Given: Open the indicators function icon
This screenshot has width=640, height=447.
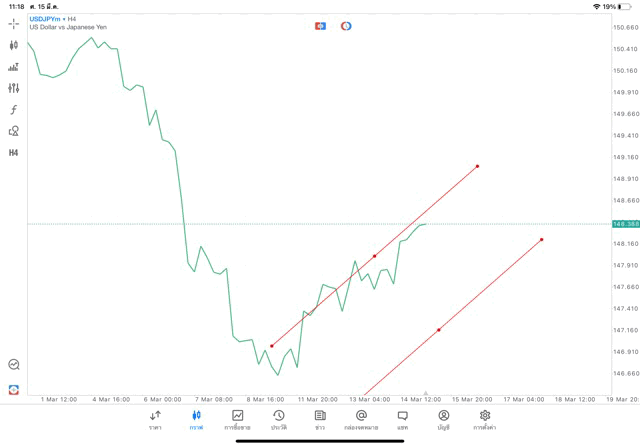Looking at the screenshot, I should [14, 110].
